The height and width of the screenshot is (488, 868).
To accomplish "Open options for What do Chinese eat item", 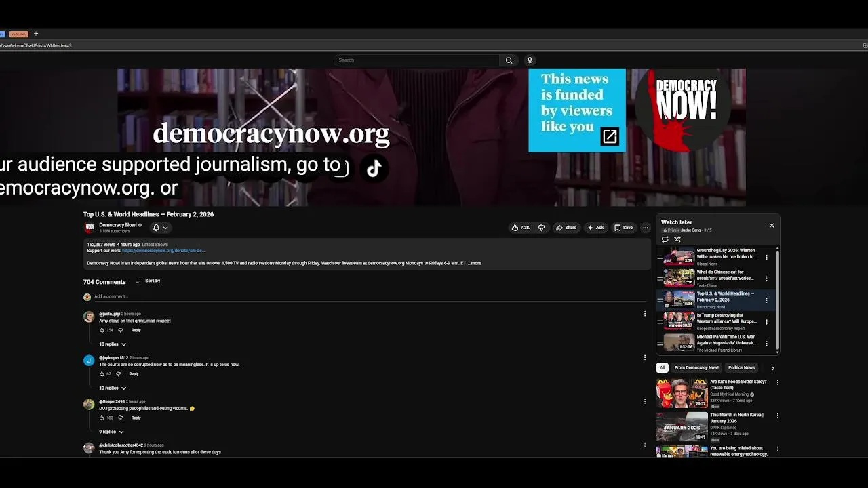I will pos(767,279).
